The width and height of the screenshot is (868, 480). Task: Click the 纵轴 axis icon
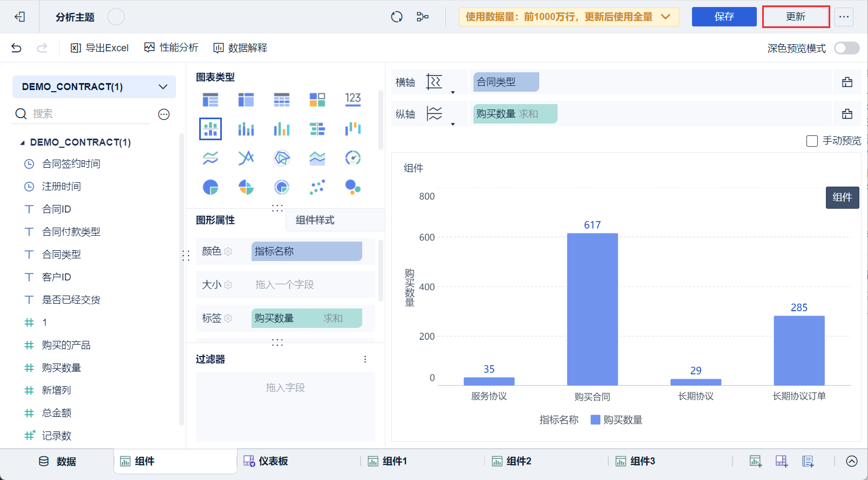(x=434, y=114)
